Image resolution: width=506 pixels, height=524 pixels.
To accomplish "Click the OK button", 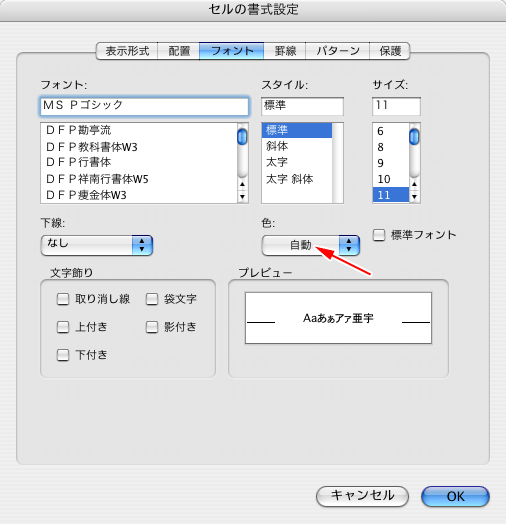I will pos(455,496).
